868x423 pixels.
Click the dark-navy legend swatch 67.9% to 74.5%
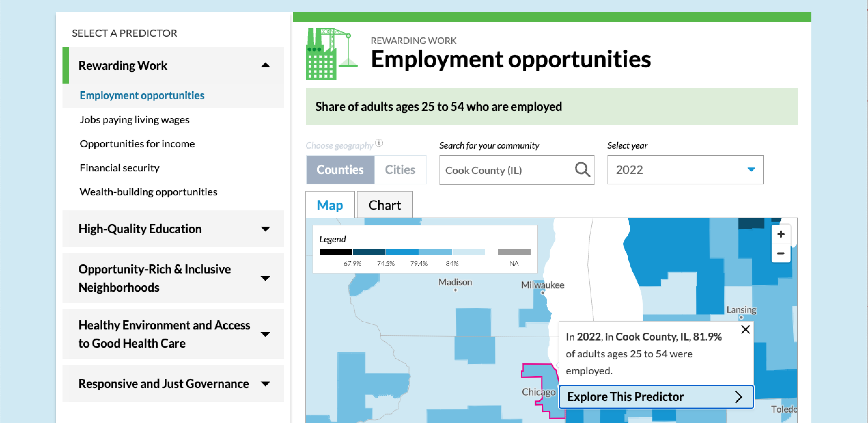369,252
